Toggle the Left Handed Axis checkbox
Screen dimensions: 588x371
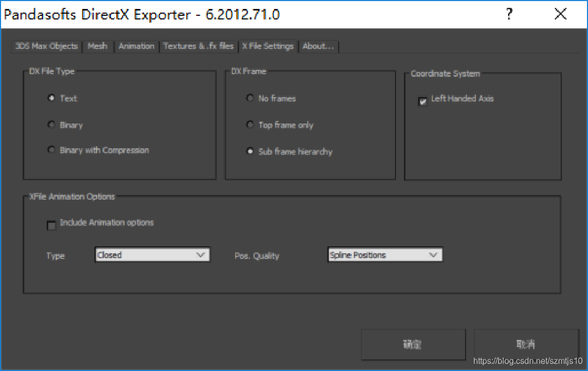click(423, 101)
